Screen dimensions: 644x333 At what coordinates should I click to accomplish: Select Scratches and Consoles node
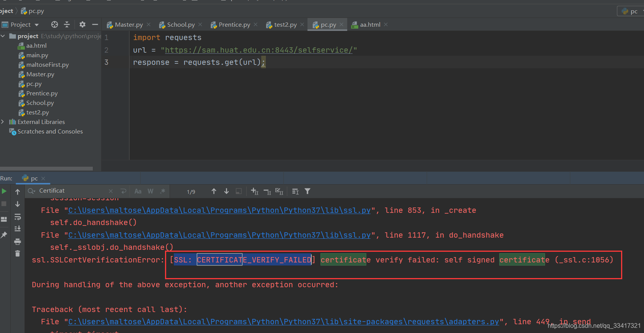pyautogui.click(x=50, y=131)
